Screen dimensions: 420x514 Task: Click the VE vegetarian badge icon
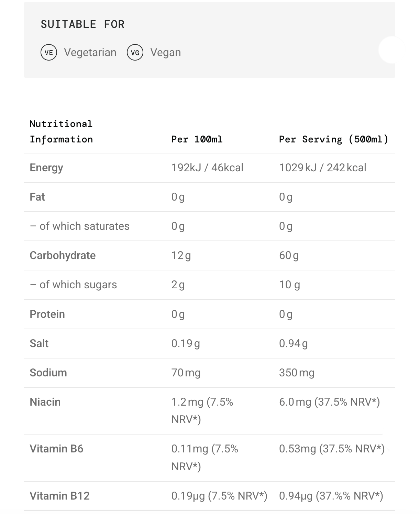pyautogui.click(x=49, y=53)
